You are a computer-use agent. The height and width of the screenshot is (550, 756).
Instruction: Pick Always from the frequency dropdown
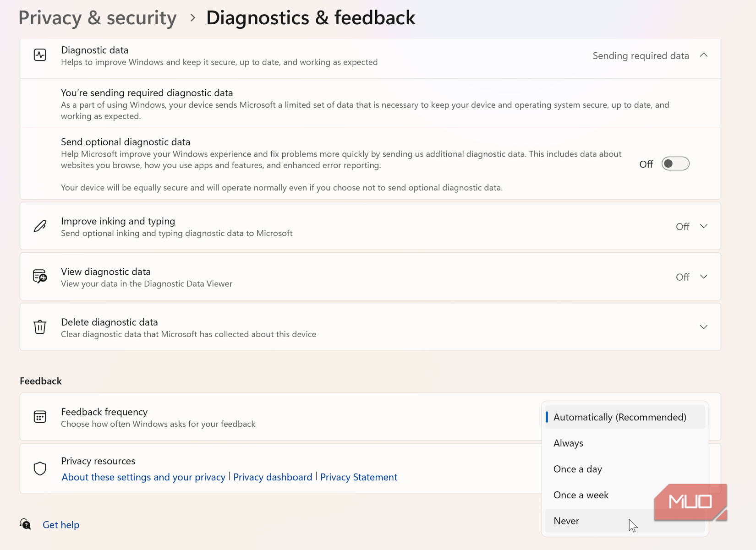[x=625, y=443]
